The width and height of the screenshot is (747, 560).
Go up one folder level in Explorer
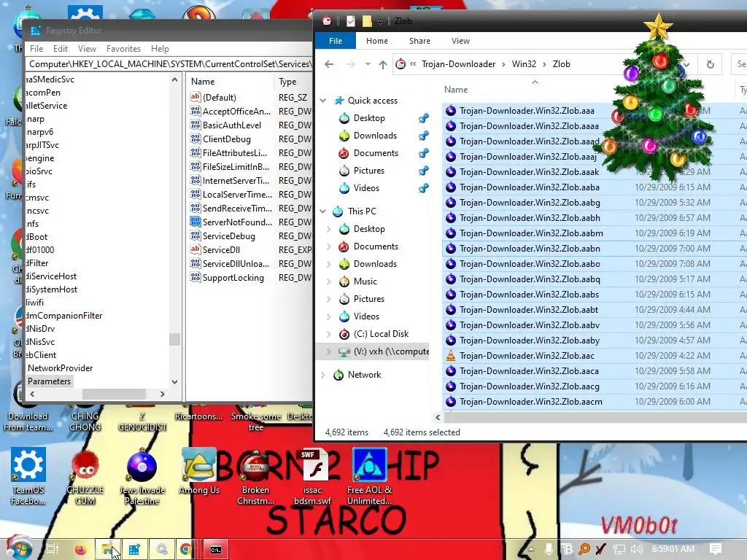(x=383, y=64)
